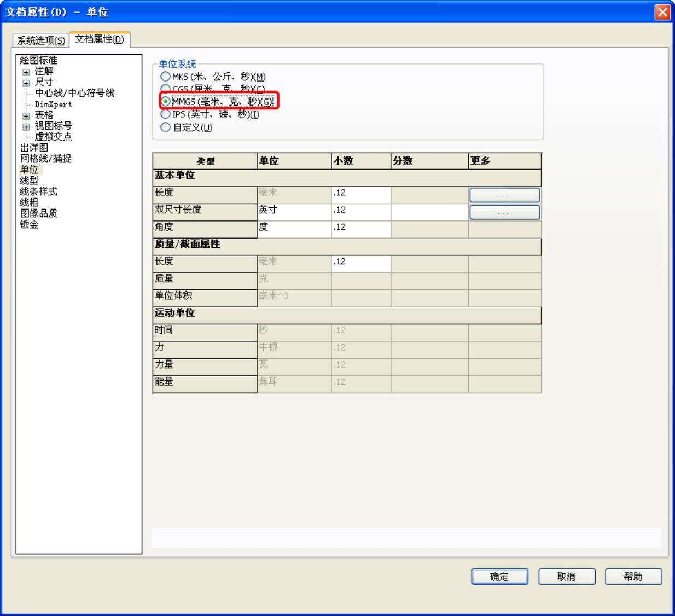
Task: Select 出详图 in the tree
Action: point(34,148)
